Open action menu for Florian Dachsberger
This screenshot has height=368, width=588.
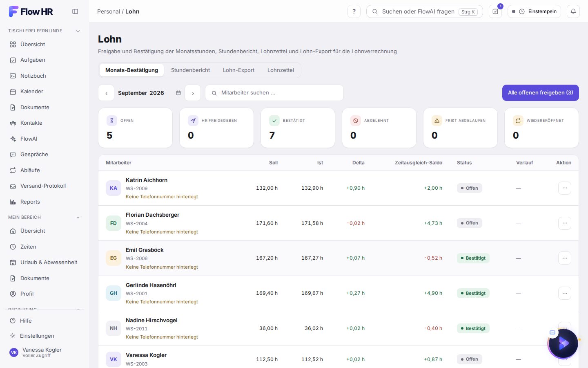[x=565, y=223]
